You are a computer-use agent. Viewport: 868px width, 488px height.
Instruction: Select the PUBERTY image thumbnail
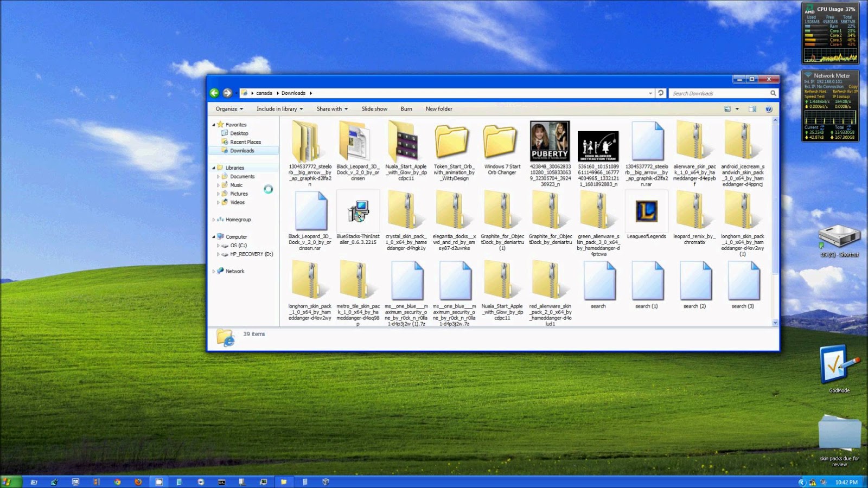[x=550, y=142]
